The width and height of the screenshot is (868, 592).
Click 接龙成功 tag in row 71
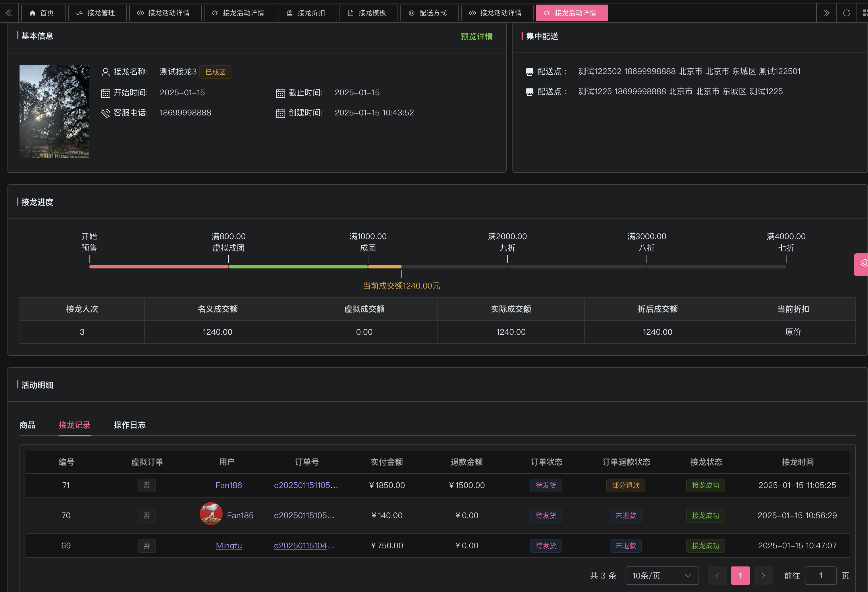[x=705, y=485]
